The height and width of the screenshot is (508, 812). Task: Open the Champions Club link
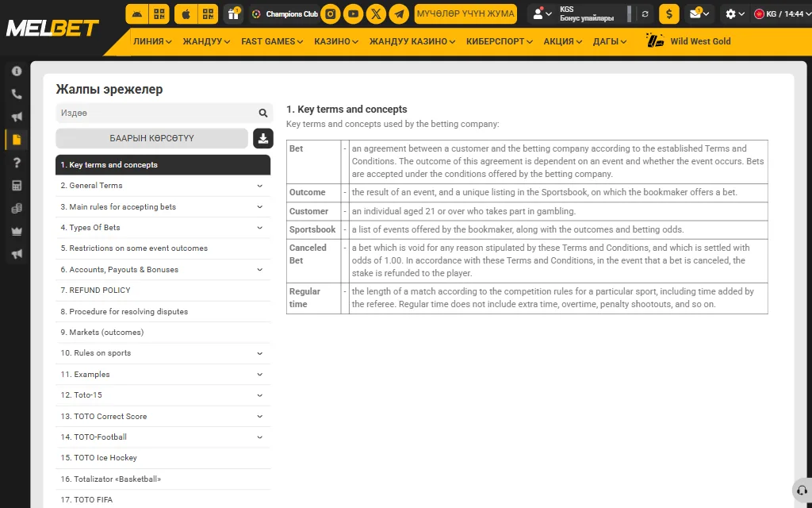285,14
